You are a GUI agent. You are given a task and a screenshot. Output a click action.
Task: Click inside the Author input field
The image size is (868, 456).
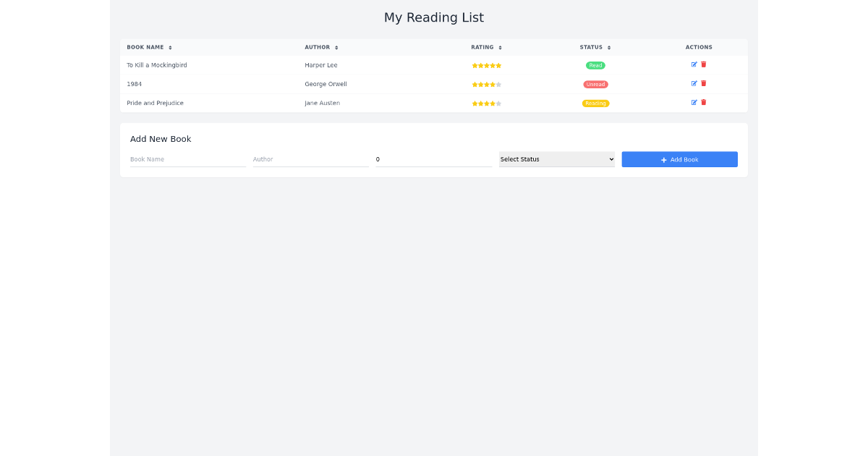tap(310, 159)
